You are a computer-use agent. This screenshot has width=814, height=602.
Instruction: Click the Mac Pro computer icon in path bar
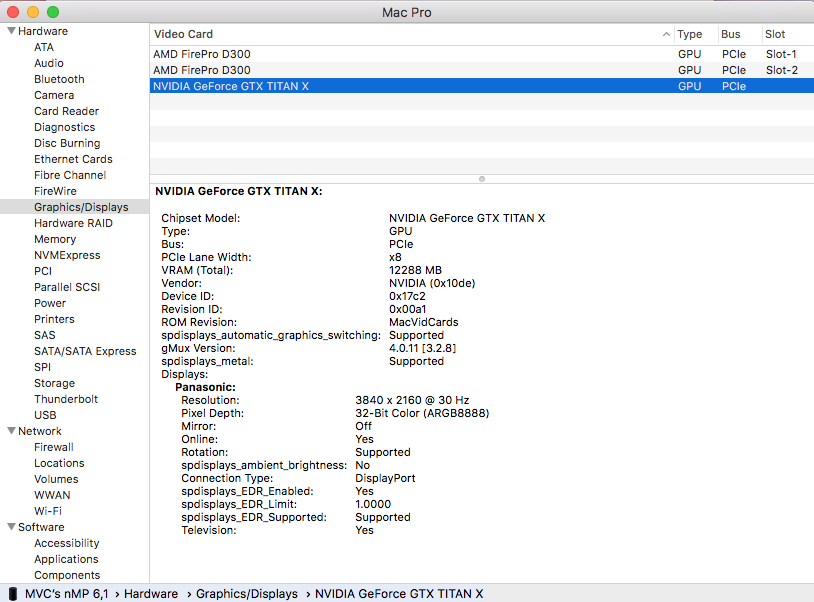click(x=13, y=594)
